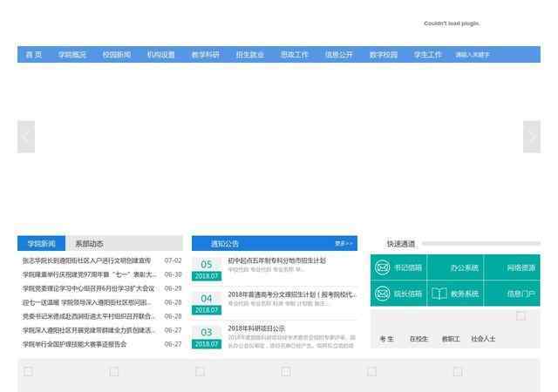The image size is (558, 392).
Task: Open notice 2018年普通高考分文理招生计划
Action: [x=292, y=294]
